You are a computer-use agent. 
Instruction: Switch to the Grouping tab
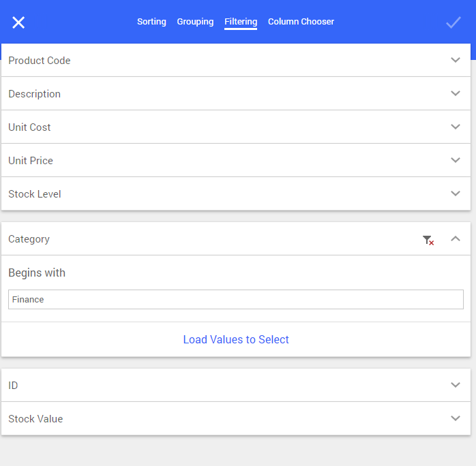[x=195, y=22]
